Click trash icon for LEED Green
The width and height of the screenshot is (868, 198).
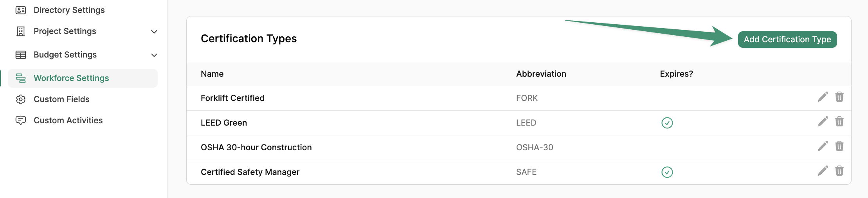coord(839,121)
